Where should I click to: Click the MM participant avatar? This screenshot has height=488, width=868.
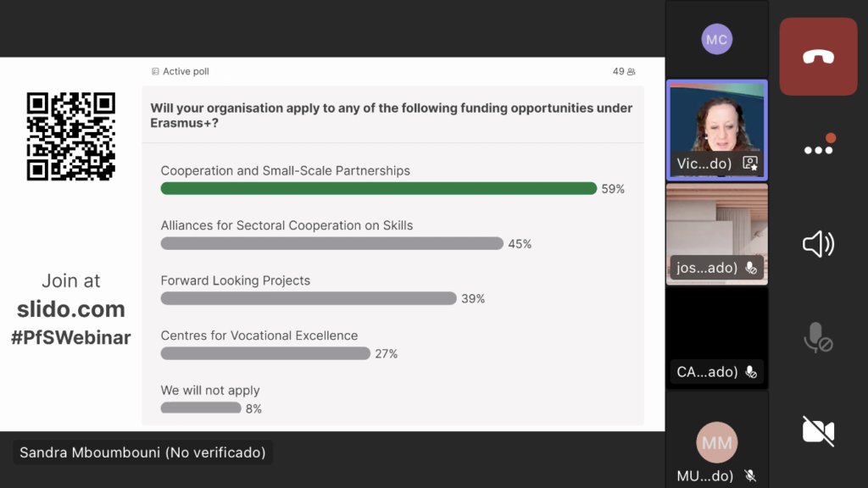tap(716, 442)
